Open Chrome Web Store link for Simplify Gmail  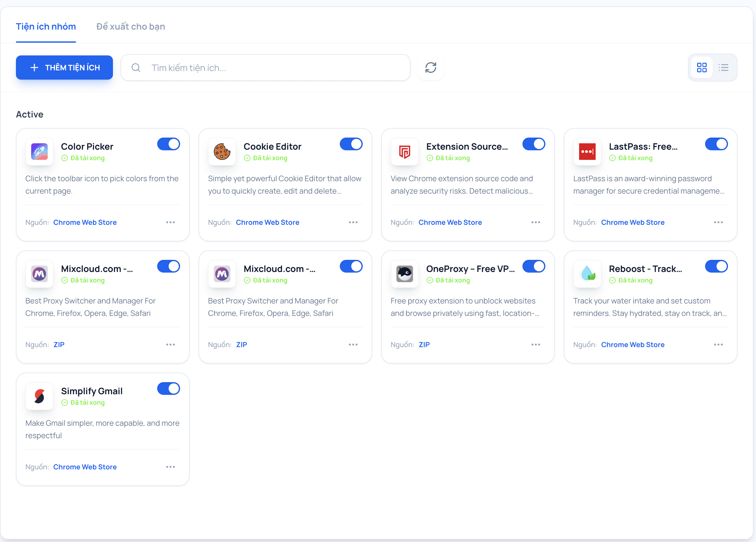pyautogui.click(x=85, y=467)
